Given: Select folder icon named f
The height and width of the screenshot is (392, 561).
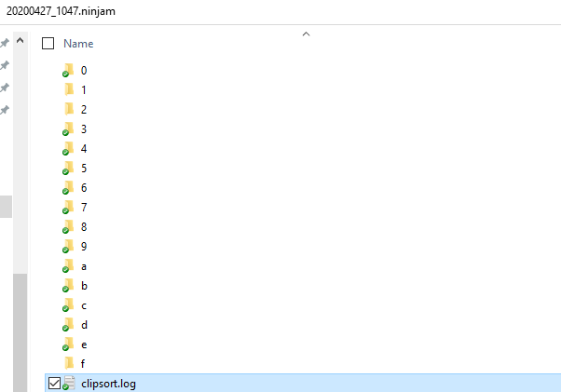Looking at the screenshot, I should [68, 363].
